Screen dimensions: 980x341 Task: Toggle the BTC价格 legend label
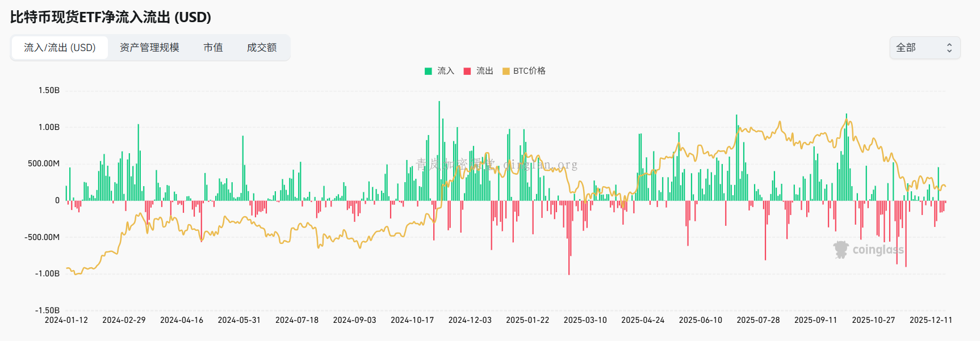tap(529, 71)
